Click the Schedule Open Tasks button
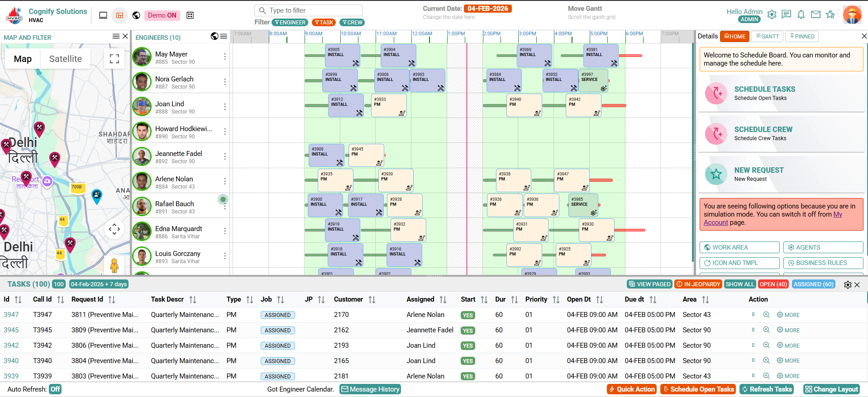This screenshot has width=868, height=397. pyautogui.click(x=698, y=389)
